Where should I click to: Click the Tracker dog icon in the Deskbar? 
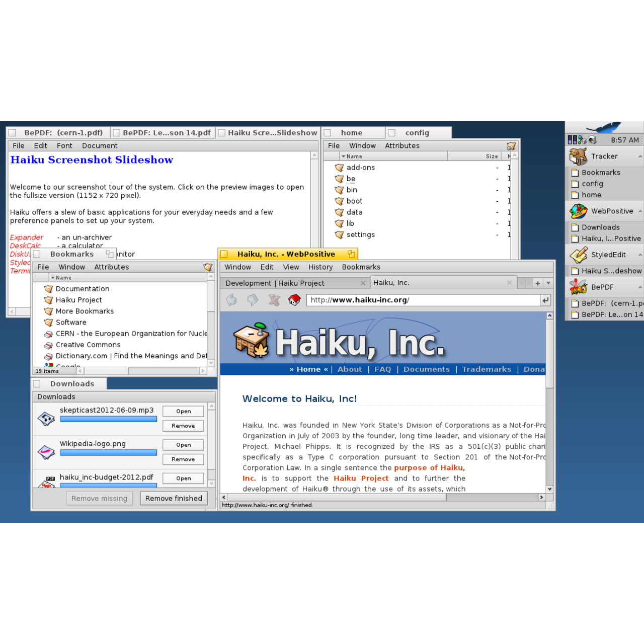[x=578, y=156]
